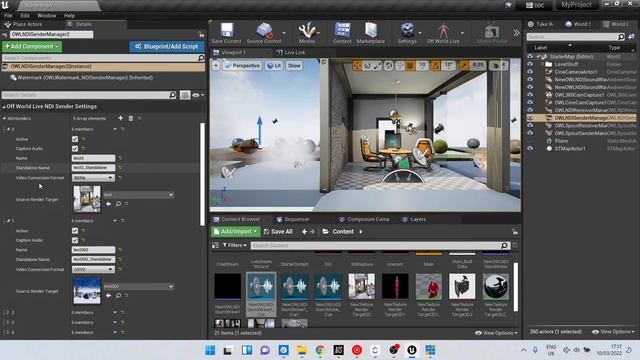Click the Blueprint/Add Script button
640x360 pixels.
(167, 47)
